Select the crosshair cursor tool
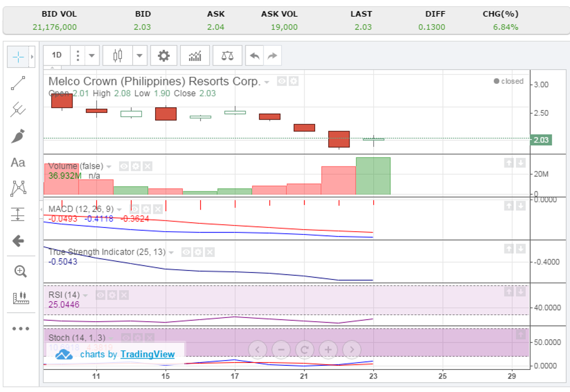 click(18, 57)
